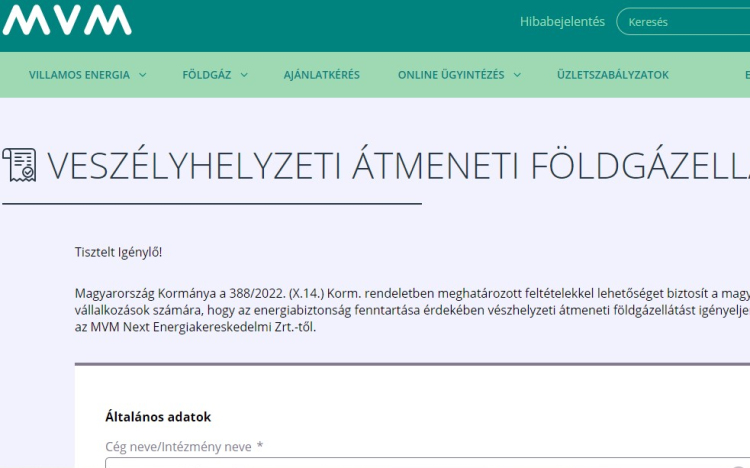750x468 pixels.
Task: Open the Üzletszabályzatok menu item
Action: pos(612,75)
